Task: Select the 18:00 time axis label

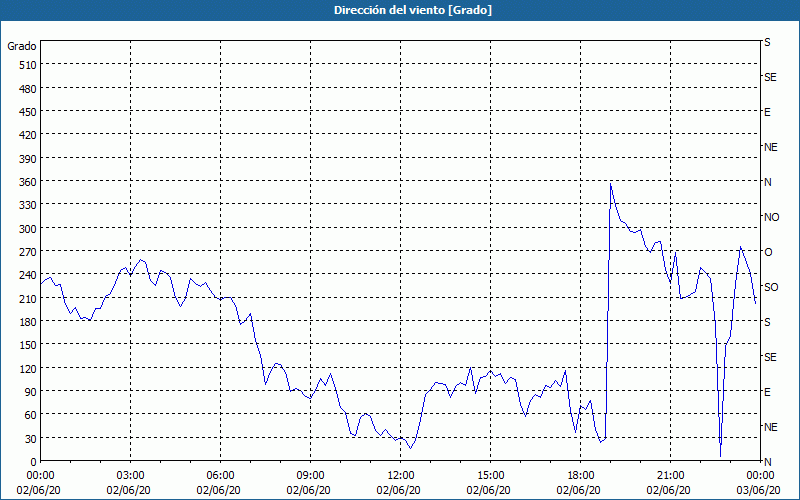Action: pyautogui.click(x=581, y=476)
